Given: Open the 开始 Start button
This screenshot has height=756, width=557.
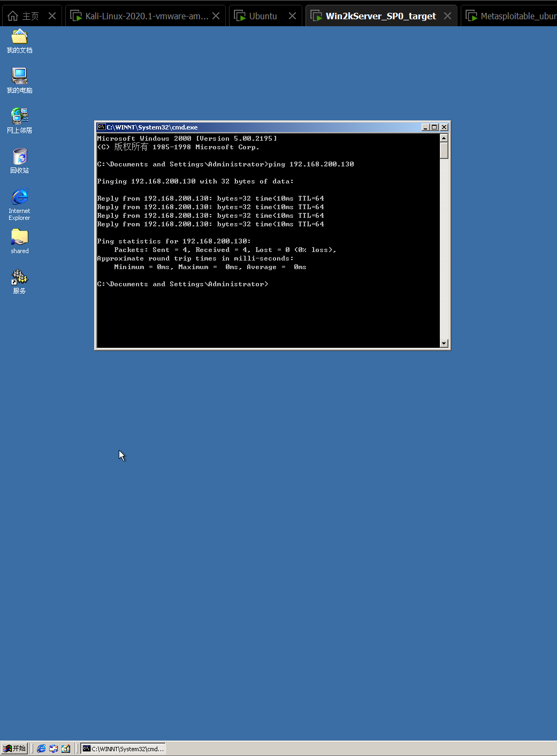Looking at the screenshot, I should click(14, 749).
